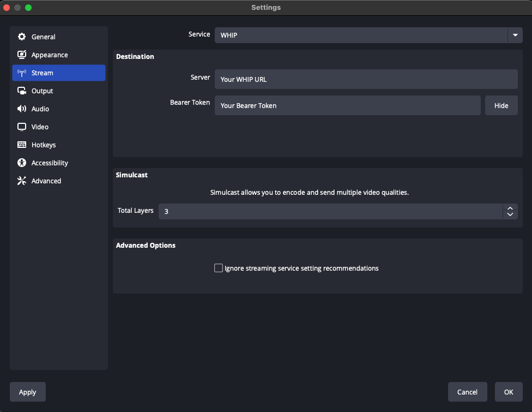Click the Audio speaker icon
This screenshot has width=532, height=412.
pyautogui.click(x=22, y=109)
